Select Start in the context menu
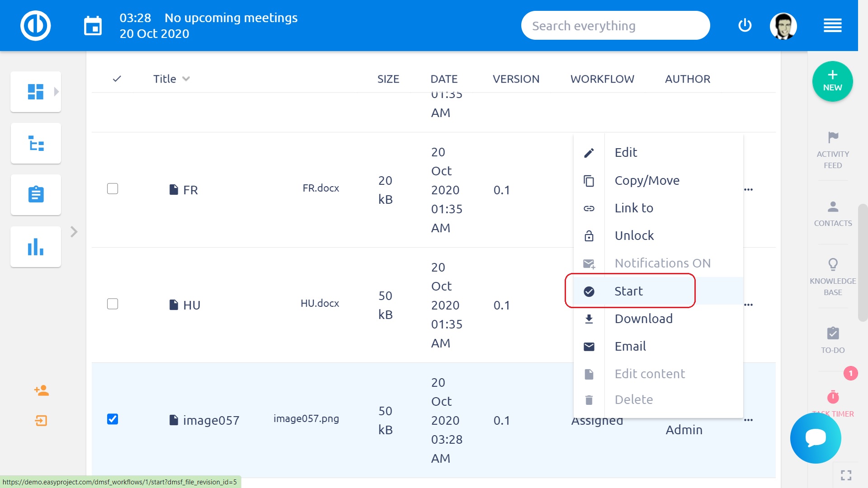Viewport: 868px width, 488px height. [x=628, y=291]
